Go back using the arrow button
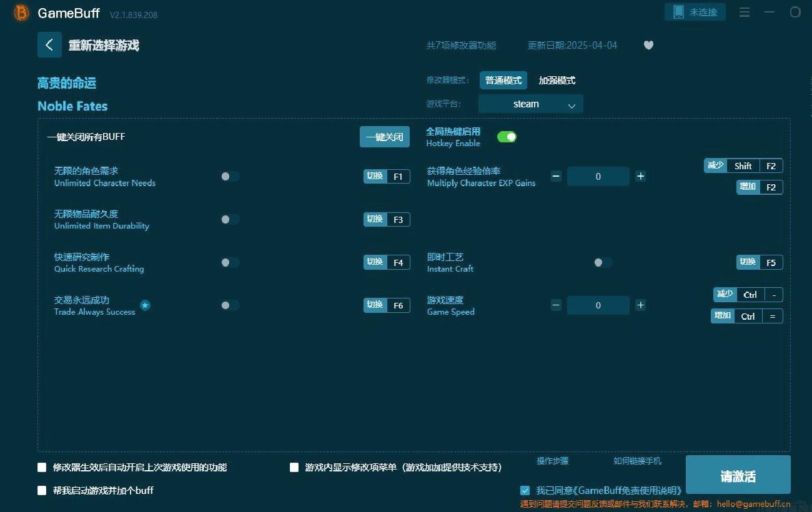 pos(49,45)
